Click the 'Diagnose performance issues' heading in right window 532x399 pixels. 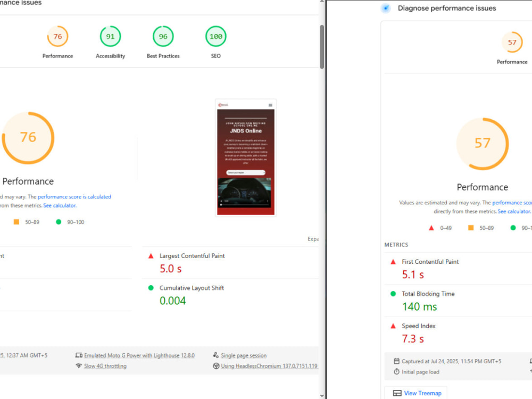tap(447, 8)
